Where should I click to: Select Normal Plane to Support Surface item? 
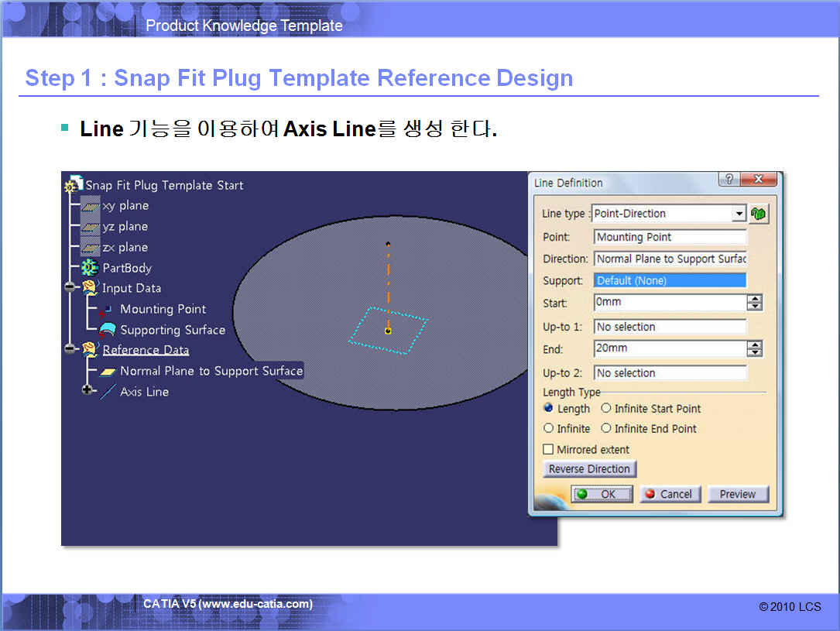tap(211, 371)
